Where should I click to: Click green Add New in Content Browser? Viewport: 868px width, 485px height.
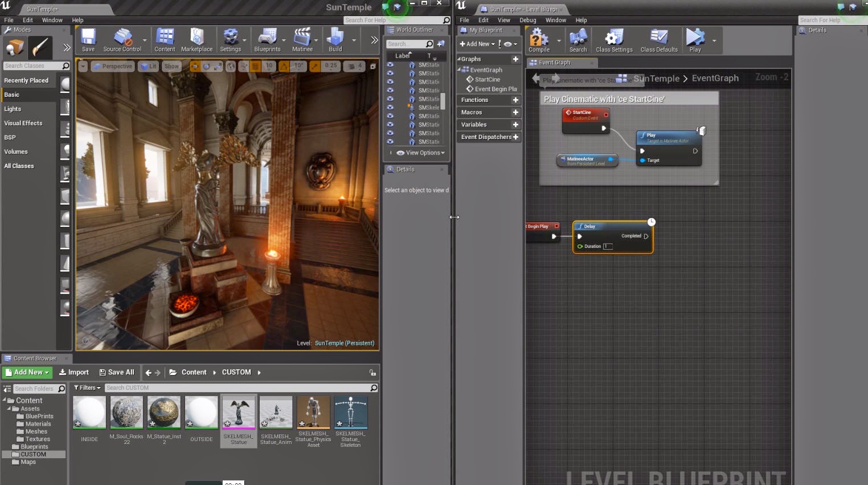[x=27, y=373]
